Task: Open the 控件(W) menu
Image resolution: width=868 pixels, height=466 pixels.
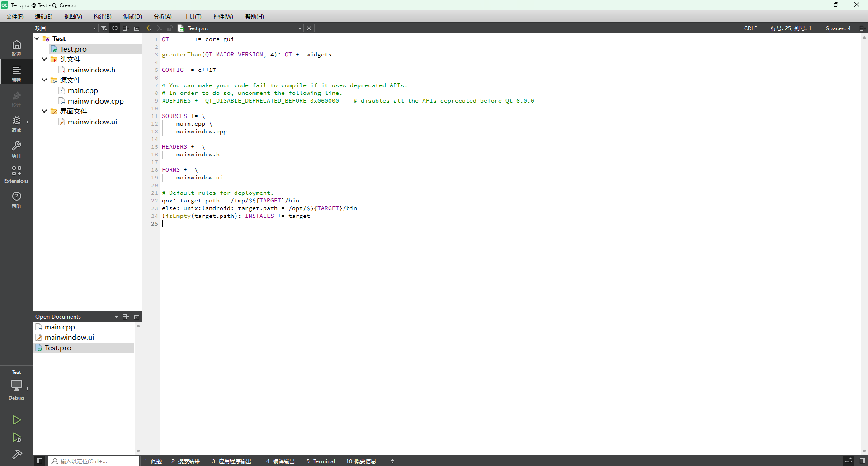Action: tap(223, 16)
